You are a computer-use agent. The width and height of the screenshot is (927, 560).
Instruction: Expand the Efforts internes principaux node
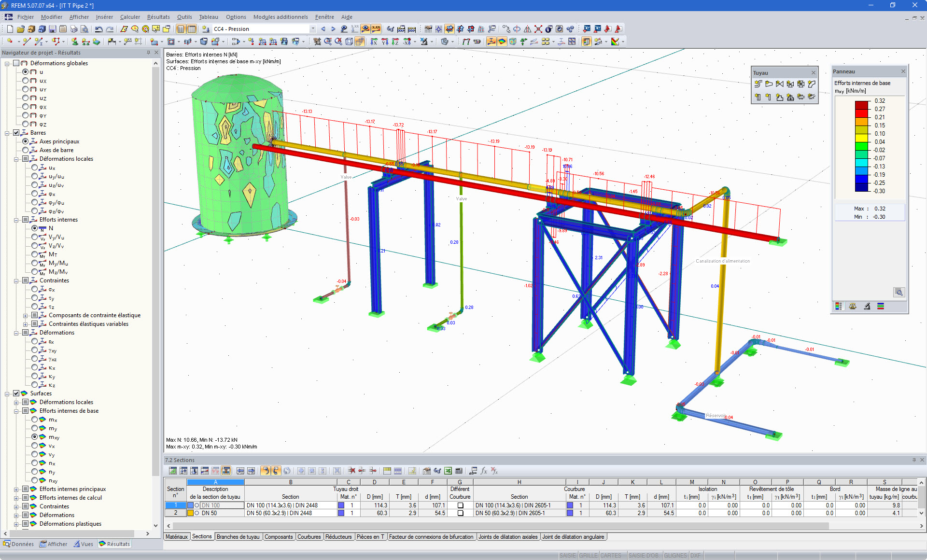[x=16, y=489]
